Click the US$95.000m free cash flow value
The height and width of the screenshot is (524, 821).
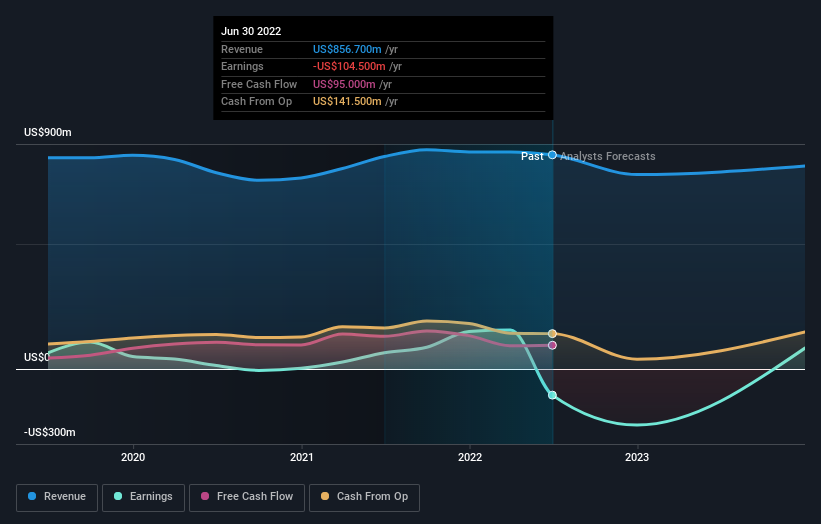point(344,84)
